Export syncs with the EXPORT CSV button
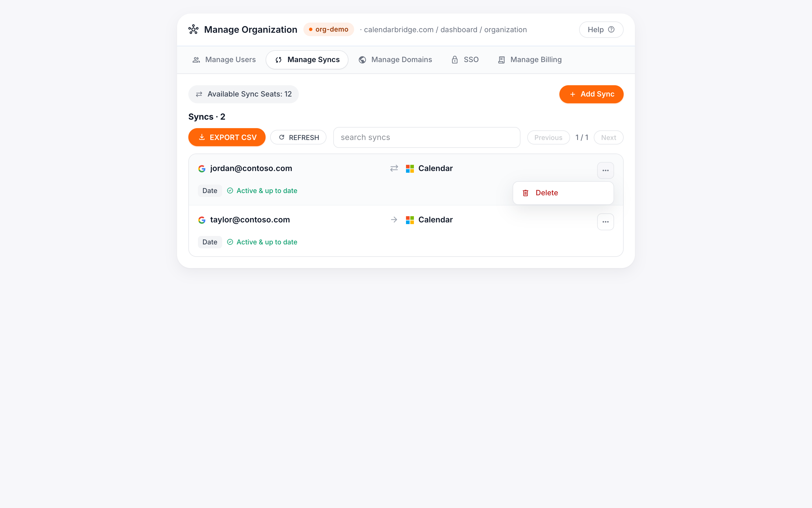The height and width of the screenshot is (508, 812). [227, 137]
